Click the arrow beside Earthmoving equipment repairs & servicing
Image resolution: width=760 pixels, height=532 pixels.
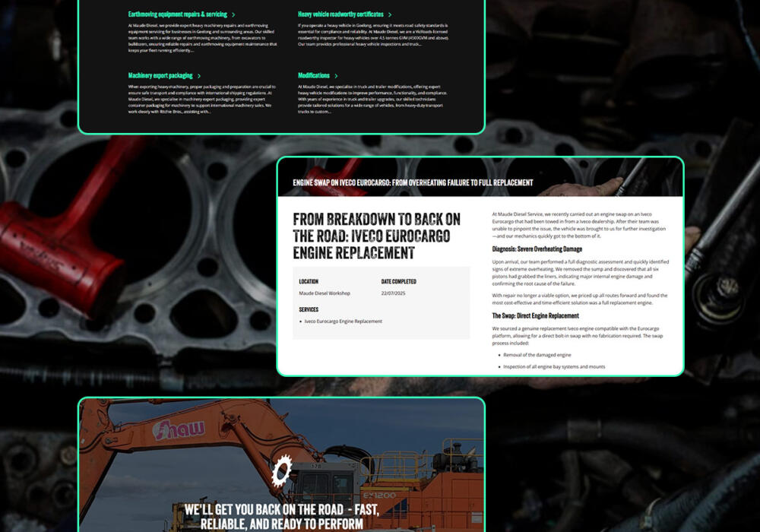(x=233, y=14)
